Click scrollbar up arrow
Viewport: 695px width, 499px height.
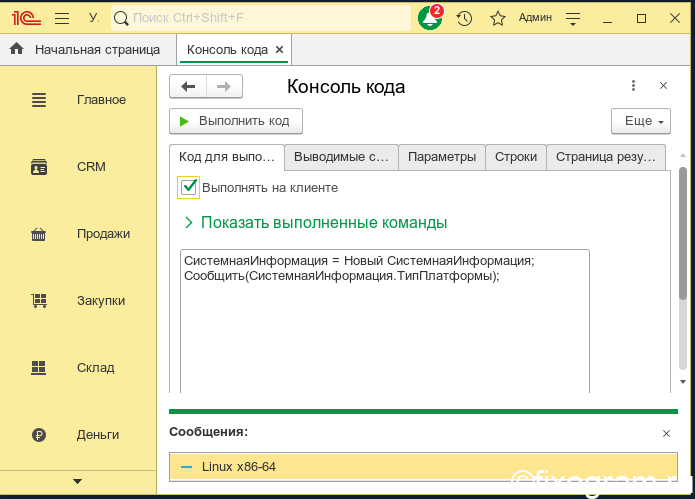pos(683,155)
